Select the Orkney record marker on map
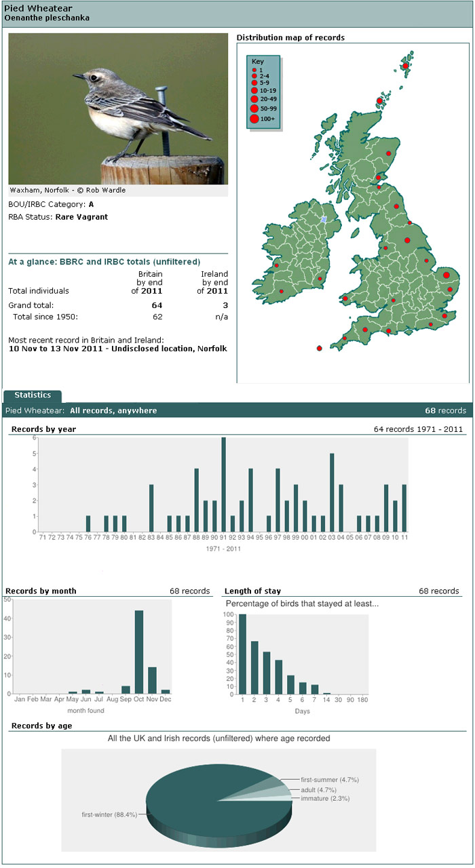This screenshot has height=868, width=475. click(379, 102)
